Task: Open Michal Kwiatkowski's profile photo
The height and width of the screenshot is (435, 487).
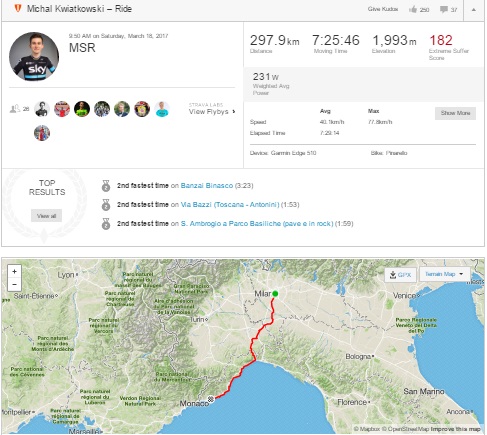Action: click(x=34, y=56)
